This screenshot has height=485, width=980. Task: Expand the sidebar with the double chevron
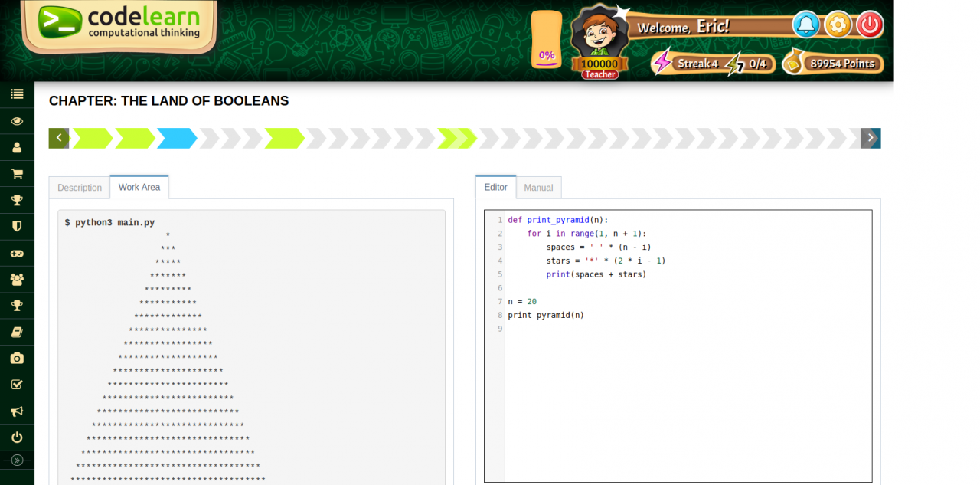pos(17,460)
